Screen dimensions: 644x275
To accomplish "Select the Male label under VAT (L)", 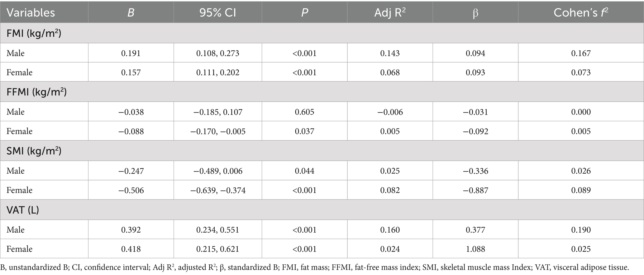I will tap(16, 230).
